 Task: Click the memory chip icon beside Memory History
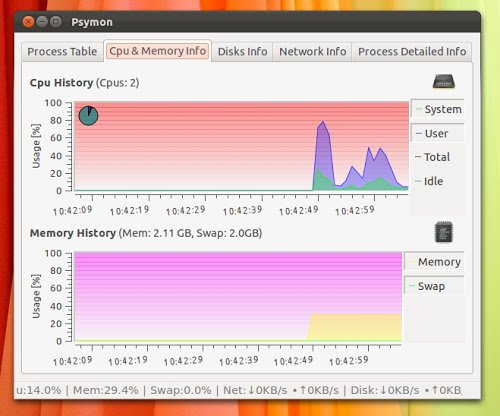[x=444, y=232]
